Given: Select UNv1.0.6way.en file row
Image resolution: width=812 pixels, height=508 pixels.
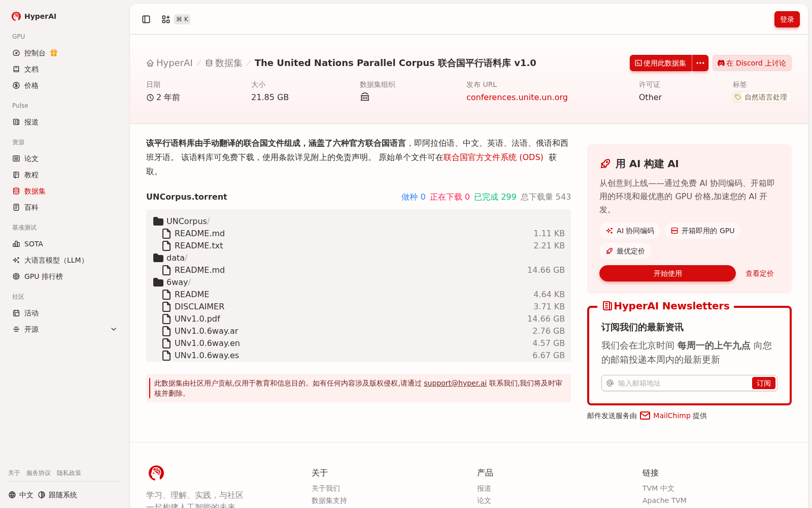Looking at the screenshot, I should coord(358,343).
